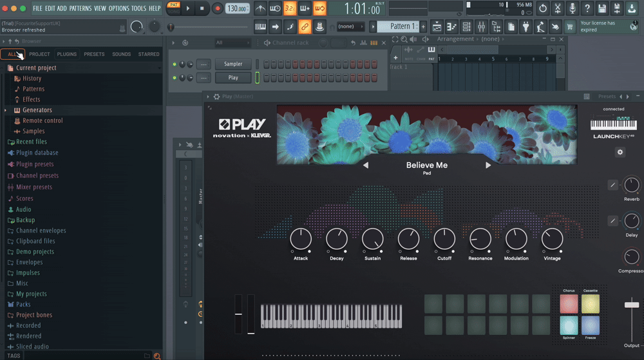Image resolution: width=644 pixels, height=360 pixels.
Task: Switch browser to the PLUGINS tab
Action: pos(66,54)
